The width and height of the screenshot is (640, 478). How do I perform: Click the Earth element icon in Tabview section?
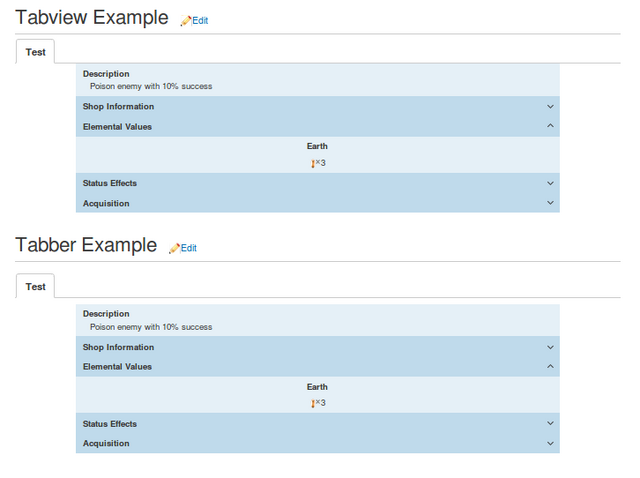coord(313,164)
